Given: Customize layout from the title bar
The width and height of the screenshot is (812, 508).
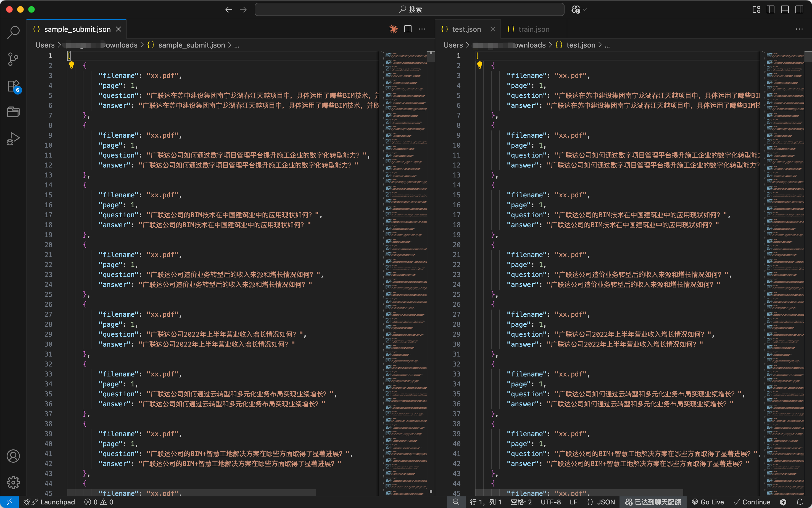Looking at the screenshot, I should pos(756,9).
